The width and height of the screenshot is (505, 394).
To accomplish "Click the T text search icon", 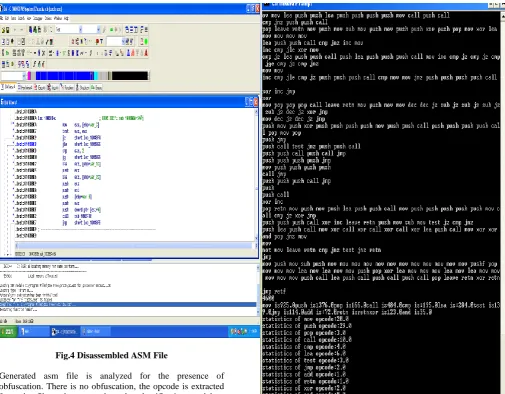I will coord(101,41).
